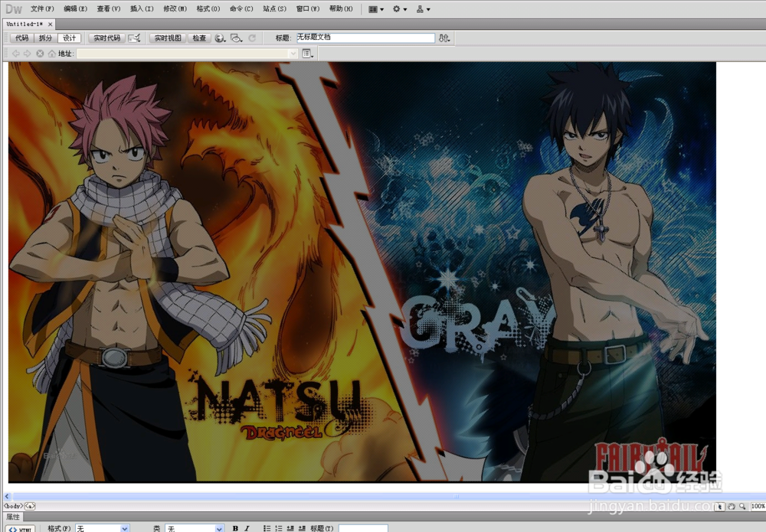
Task: Focus the 标题 document title field
Action: 365,38
